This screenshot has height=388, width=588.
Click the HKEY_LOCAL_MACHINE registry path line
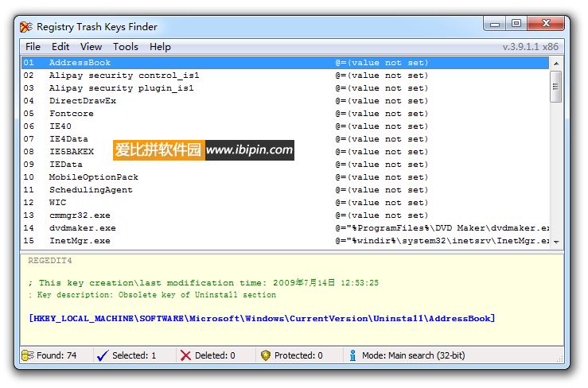click(x=262, y=319)
